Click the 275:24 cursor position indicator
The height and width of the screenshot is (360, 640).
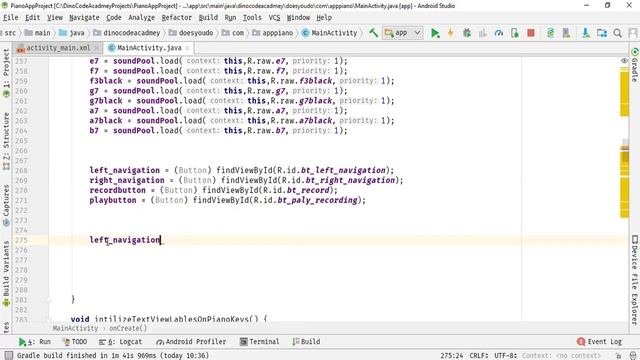pyautogui.click(x=451, y=356)
